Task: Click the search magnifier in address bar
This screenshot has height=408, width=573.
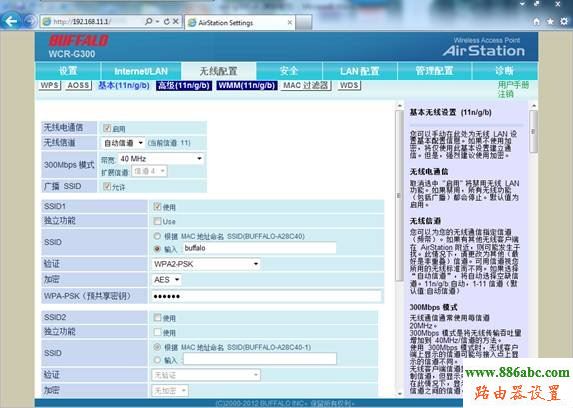Action: coord(148,22)
